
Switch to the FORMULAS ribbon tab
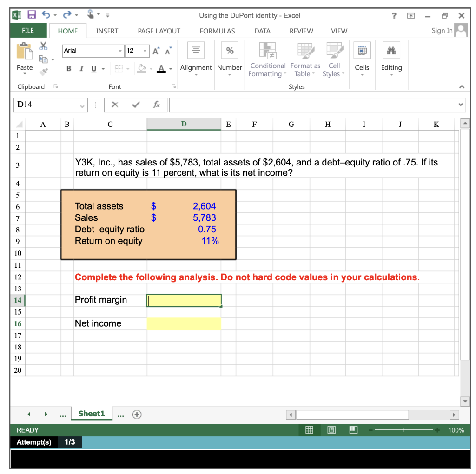click(217, 31)
